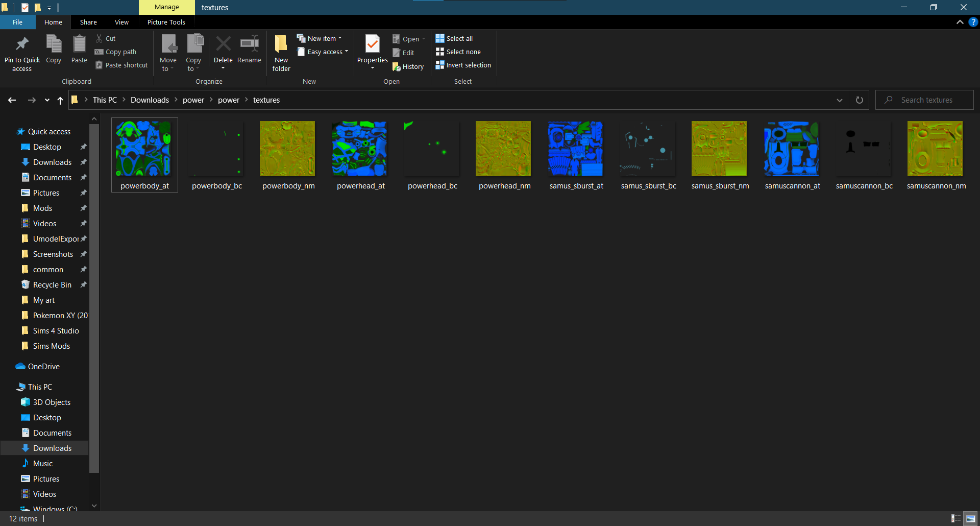Select powerhead_nm thumbnail
Viewport: 980px width, 526px height.
pos(504,155)
